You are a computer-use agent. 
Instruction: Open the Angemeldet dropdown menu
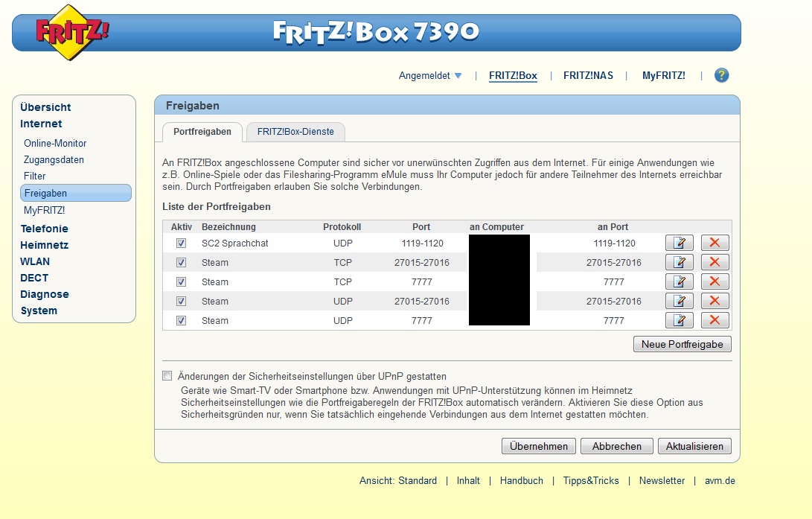tap(430, 76)
